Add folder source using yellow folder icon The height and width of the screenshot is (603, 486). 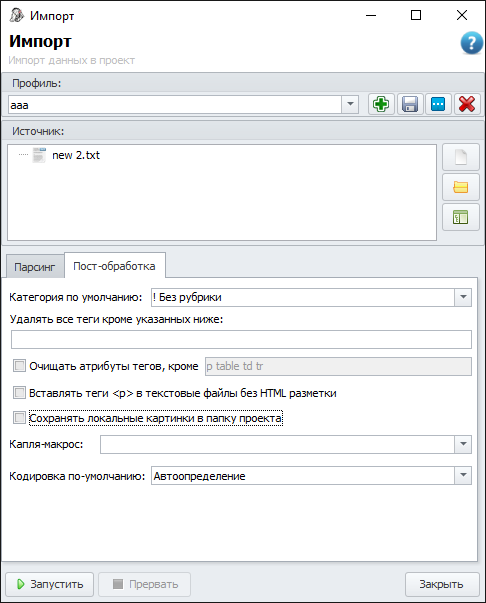461,187
